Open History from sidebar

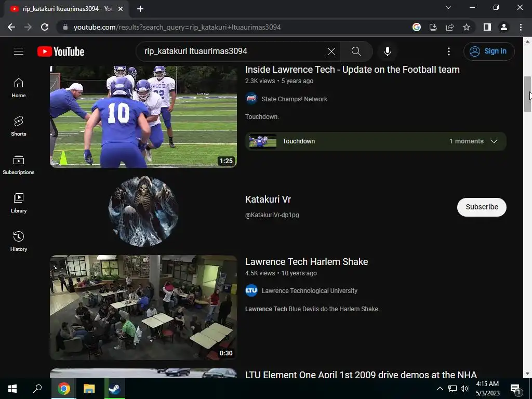19,241
